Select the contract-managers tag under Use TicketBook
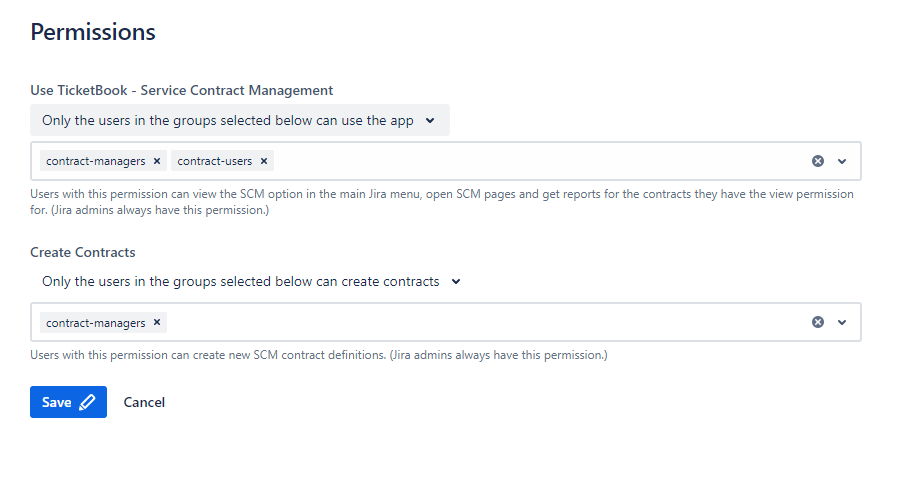The width and height of the screenshot is (923, 479). click(x=95, y=161)
